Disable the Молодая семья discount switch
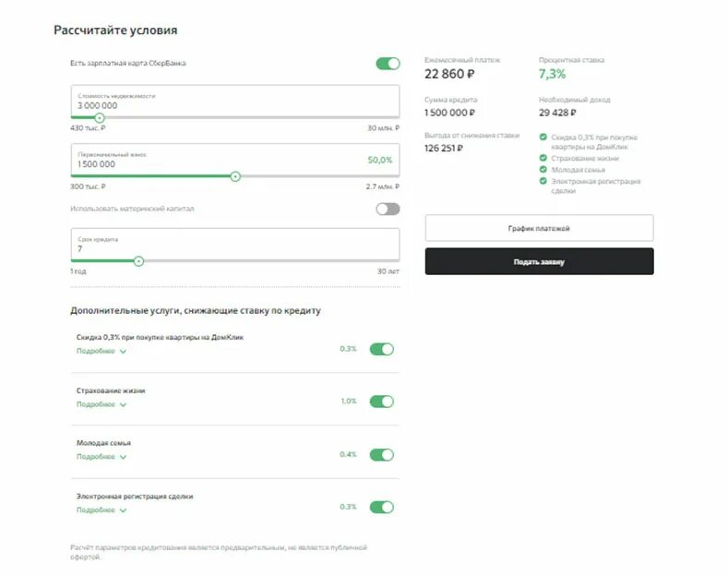The image size is (728, 576). click(x=382, y=455)
